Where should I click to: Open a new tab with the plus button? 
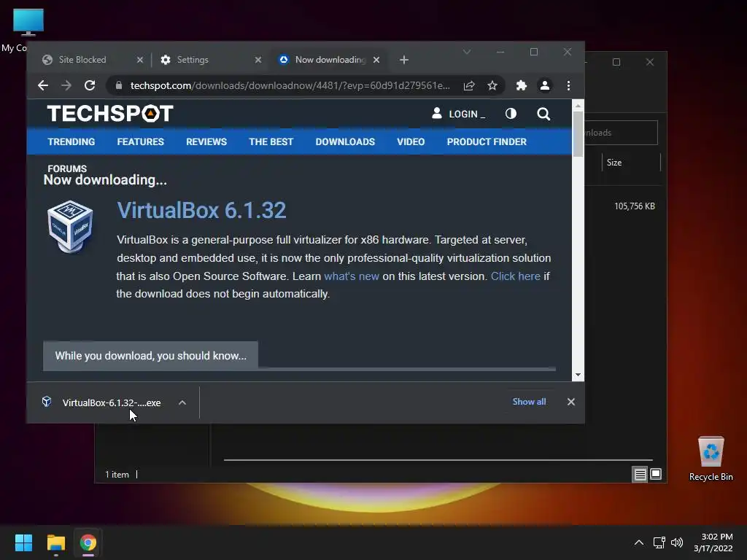[x=404, y=60]
